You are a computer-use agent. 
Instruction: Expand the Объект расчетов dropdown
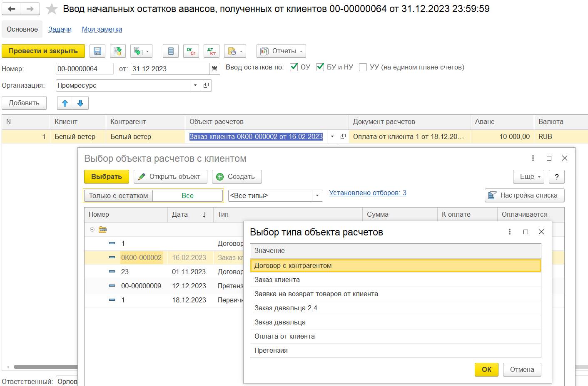tap(332, 136)
